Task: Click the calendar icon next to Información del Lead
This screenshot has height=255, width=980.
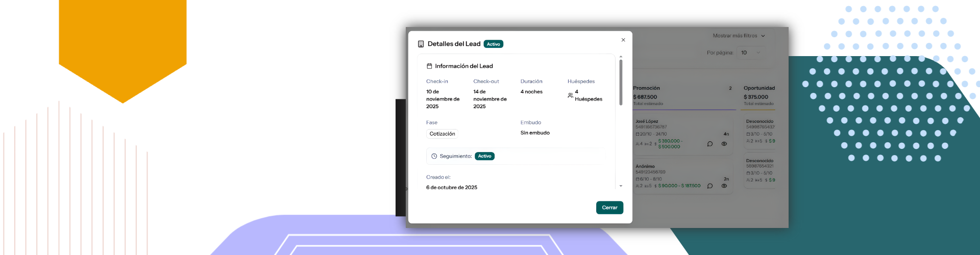Action: pos(430,66)
